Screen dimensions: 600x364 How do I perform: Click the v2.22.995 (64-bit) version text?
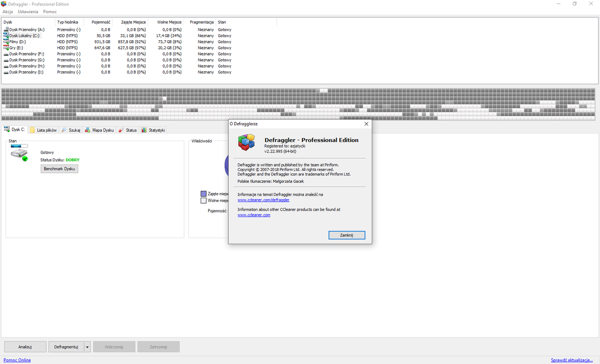280,151
